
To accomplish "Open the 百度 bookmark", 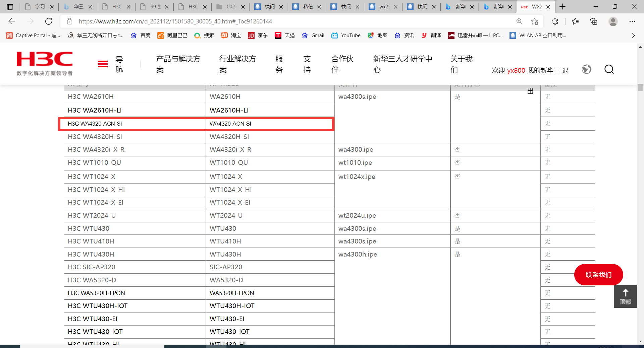I will [x=141, y=36].
